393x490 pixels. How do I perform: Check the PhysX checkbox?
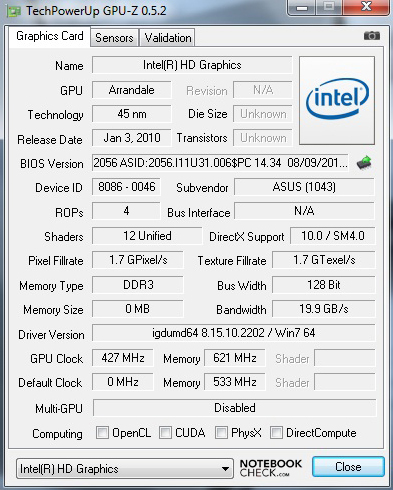click(x=221, y=433)
